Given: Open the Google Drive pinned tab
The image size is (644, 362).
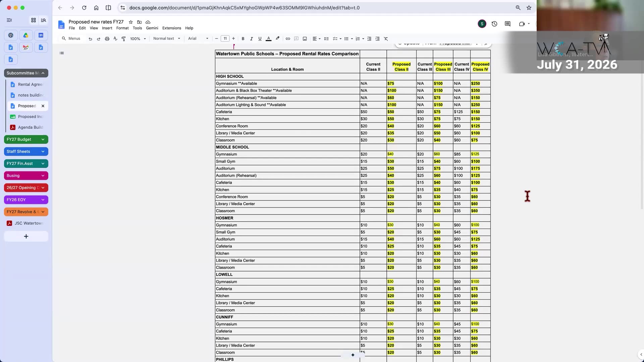Looking at the screenshot, I should click(x=26, y=35).
